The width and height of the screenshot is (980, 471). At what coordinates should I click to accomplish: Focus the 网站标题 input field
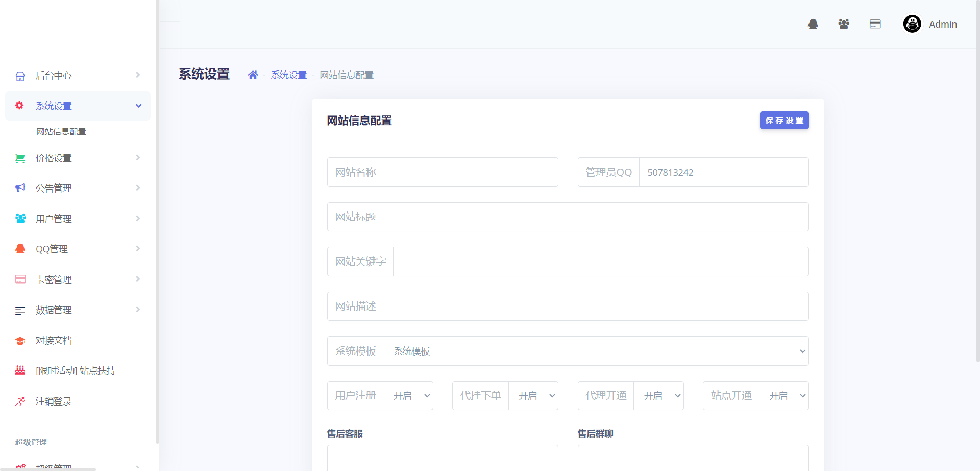pos(596,217)
